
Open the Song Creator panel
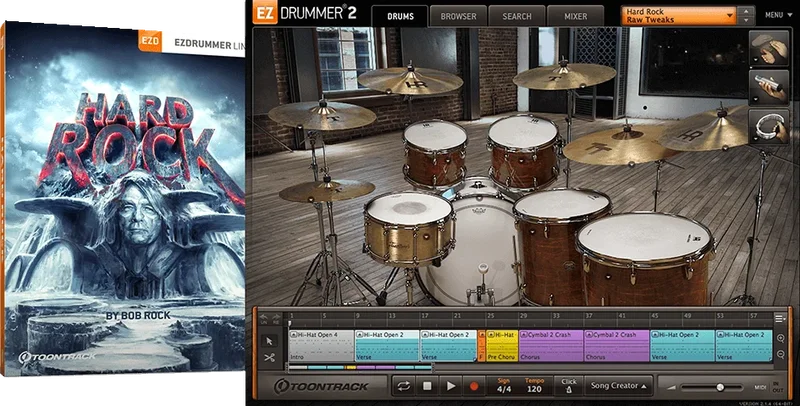pos(618,386)
